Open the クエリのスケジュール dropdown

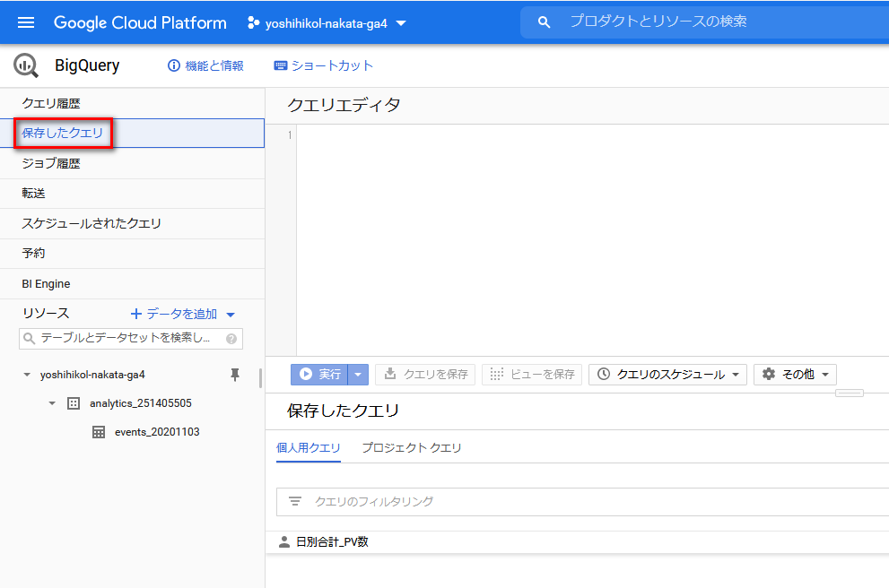click(x=667, y=375)
